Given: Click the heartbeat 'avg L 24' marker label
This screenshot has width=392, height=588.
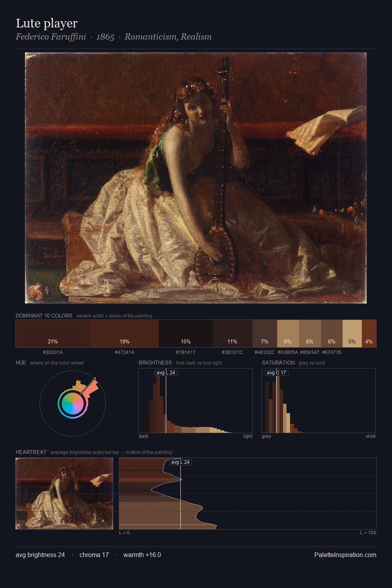Looking at the screenshot, I should pyautogui.click(x=180, y=462).
